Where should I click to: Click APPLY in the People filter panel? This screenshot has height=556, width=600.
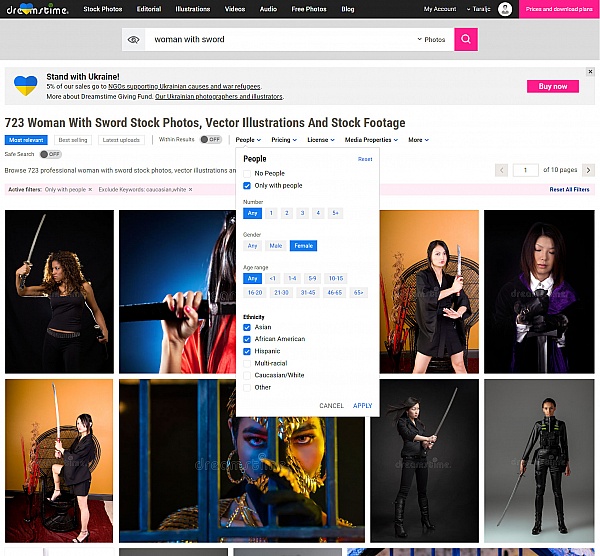pos(362,405)
